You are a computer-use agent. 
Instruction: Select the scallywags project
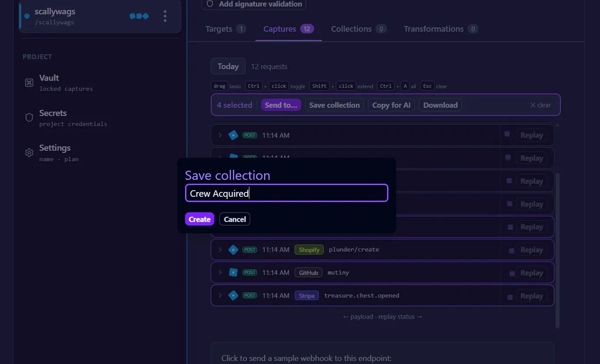tap(100, 17)
